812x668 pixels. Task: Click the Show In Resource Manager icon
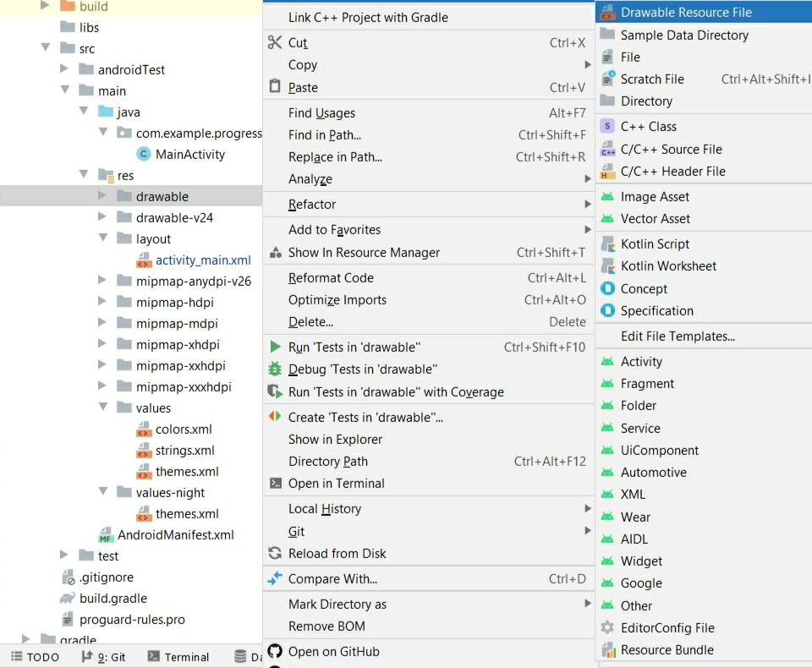pos(276,252)
